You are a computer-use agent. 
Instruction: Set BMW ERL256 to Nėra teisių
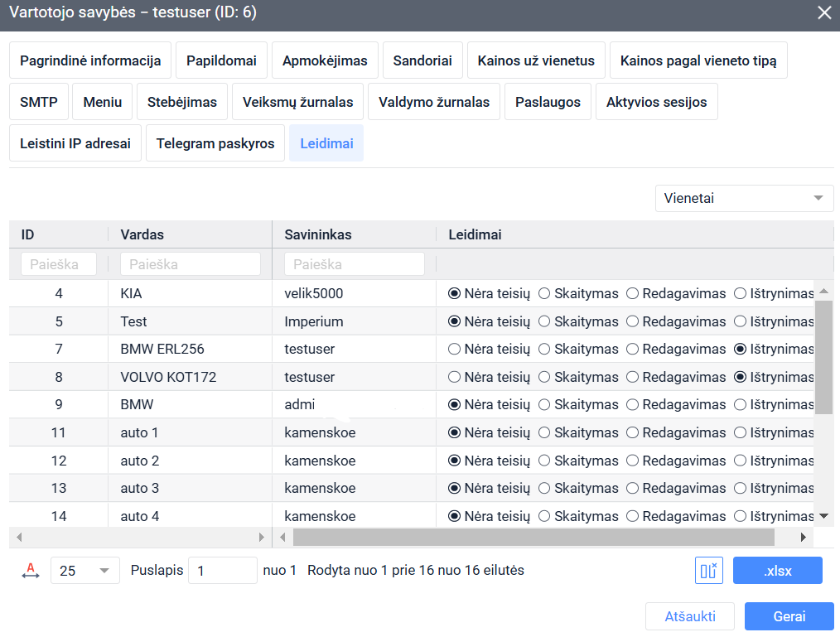click(x=454, y=350)
